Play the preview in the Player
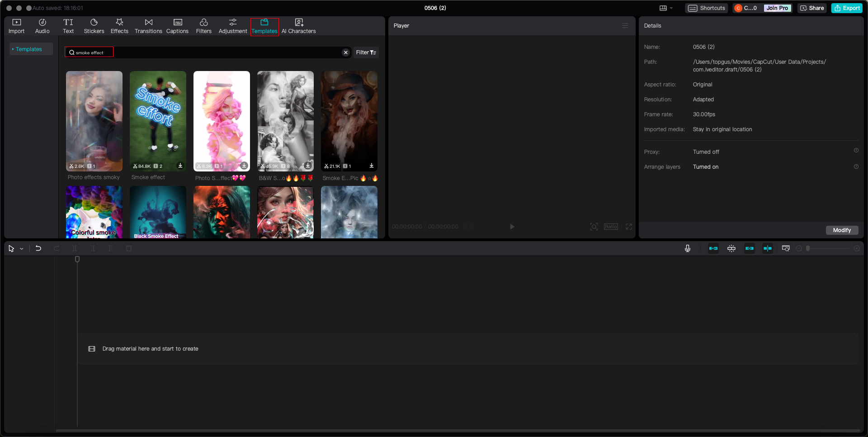The width and height of the screenshot is (868, 437). point(512,227)
